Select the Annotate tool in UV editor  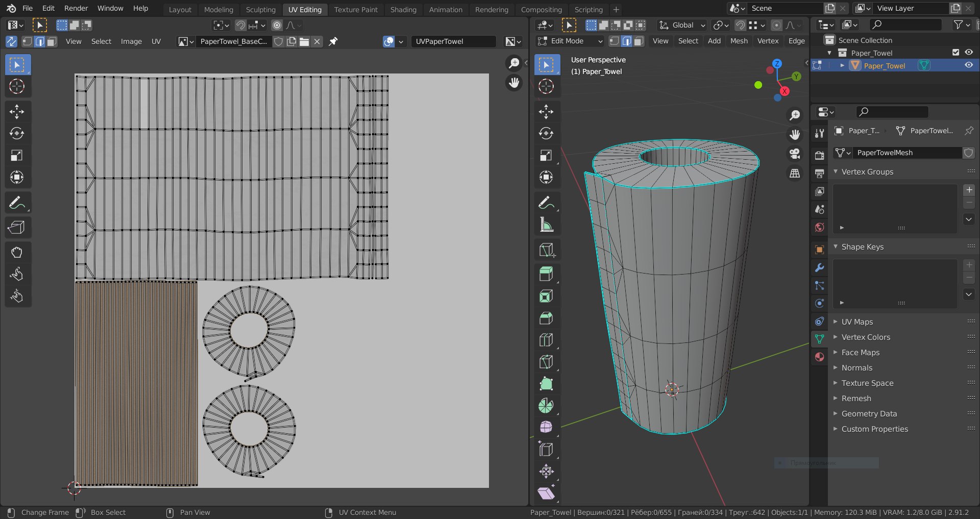tap(18, 203)
